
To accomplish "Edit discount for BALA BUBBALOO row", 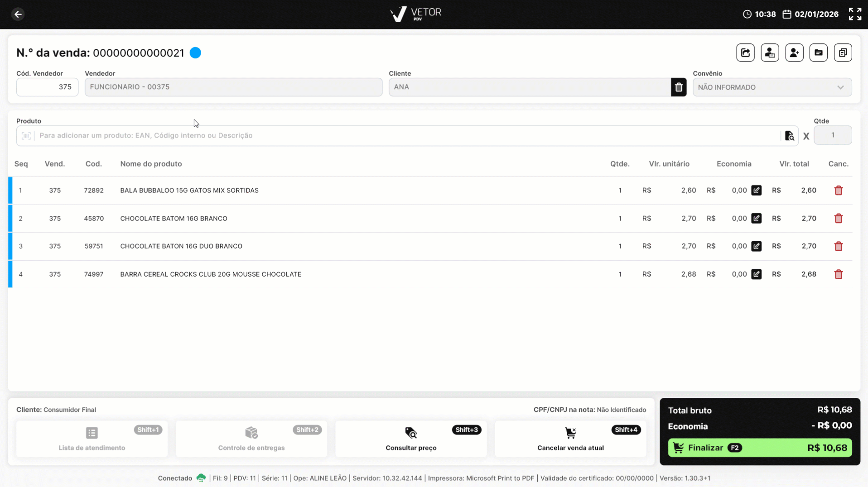I will pyautogui.click(x=756, y=191).
